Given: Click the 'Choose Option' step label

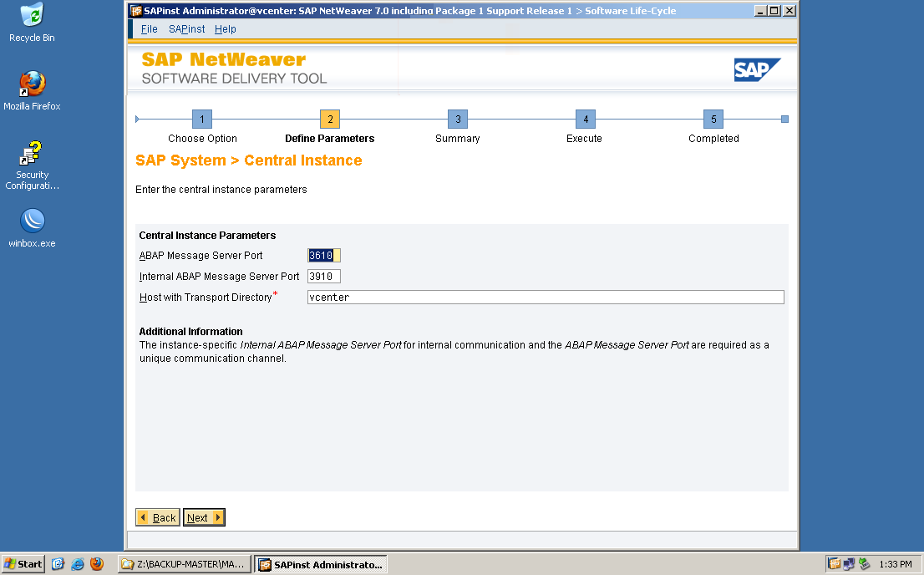Looking at the screenshot, I should click(x=202, y=139).
